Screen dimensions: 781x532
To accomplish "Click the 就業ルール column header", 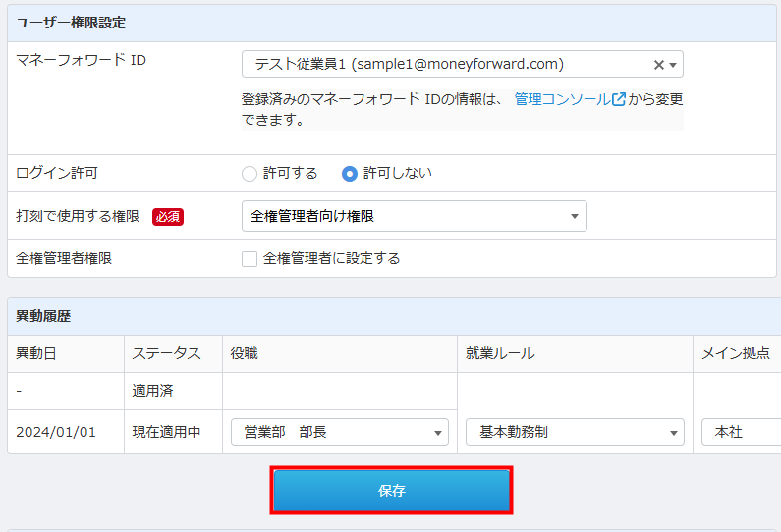I will (x=500, y=353).
